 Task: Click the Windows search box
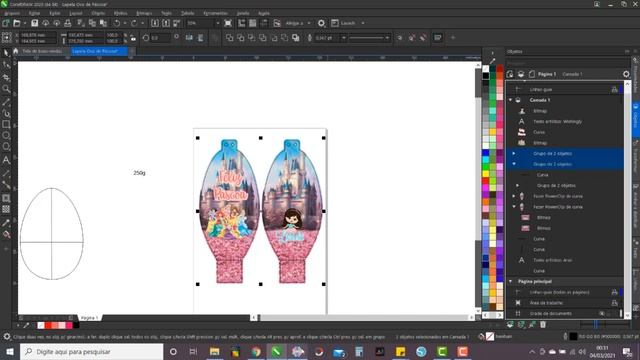pyautogui.click(x=91, y=351)
